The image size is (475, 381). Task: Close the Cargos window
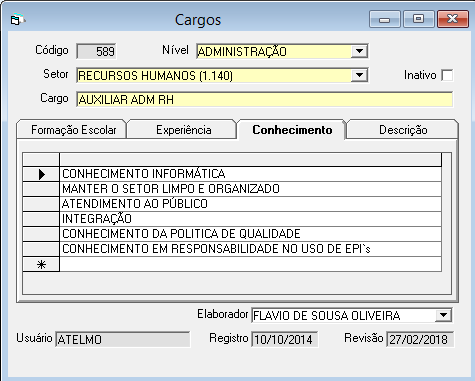pyautogui.click(x=453, y=19)
